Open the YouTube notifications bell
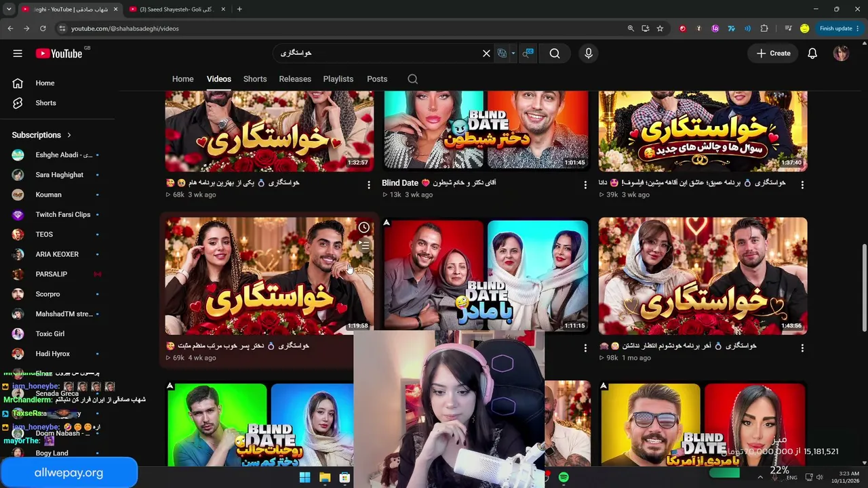 click(x=812, y=54)
